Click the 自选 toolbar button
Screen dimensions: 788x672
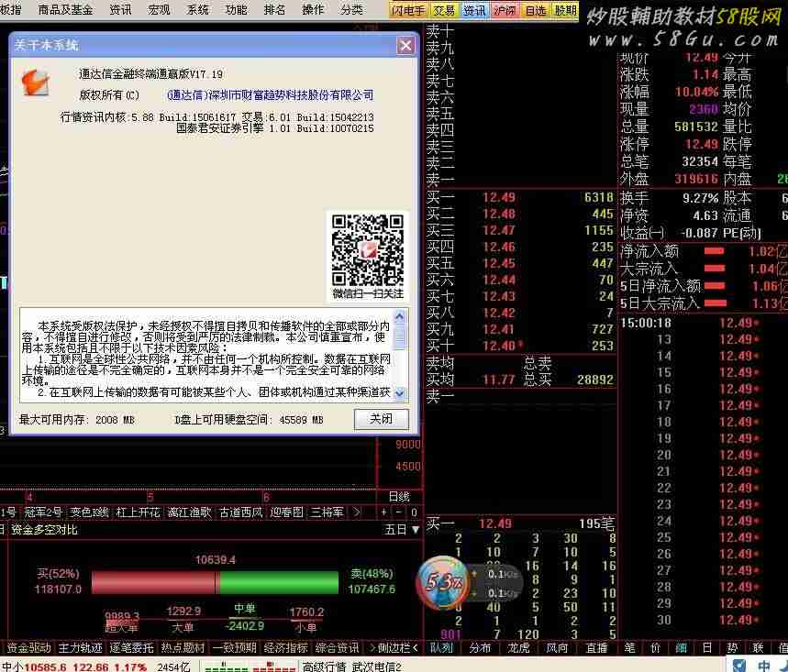pos(535,10)
